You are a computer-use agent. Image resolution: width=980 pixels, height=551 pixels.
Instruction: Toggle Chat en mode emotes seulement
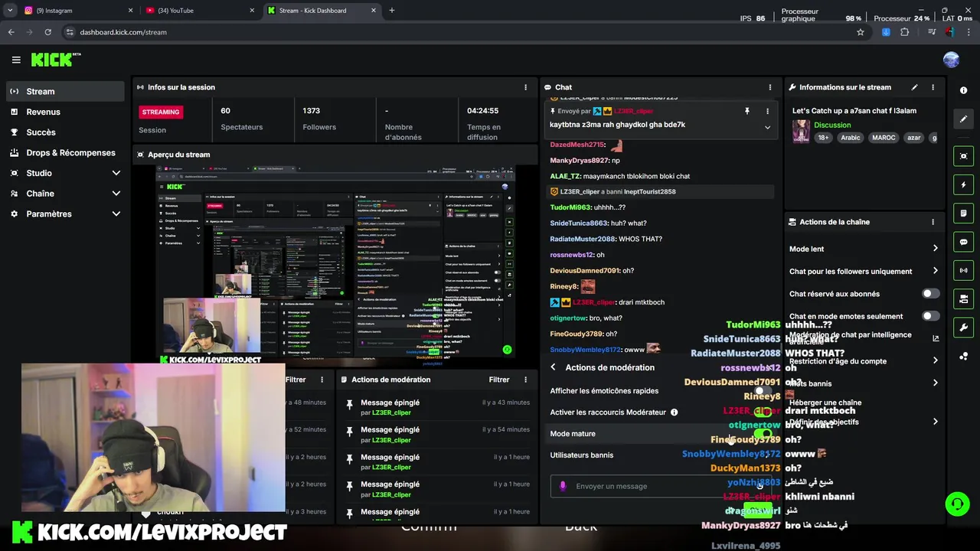coord(930,316)
